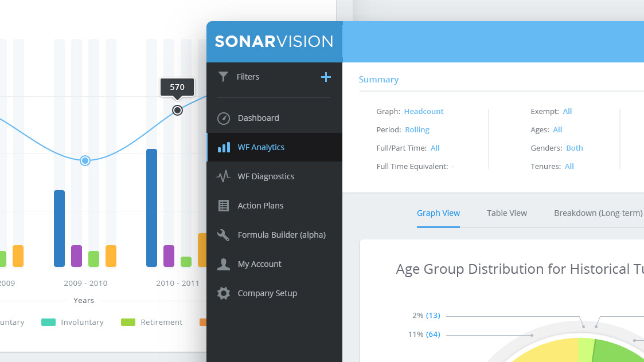Click the dark data point labeled 570

[x=177, y=111]
